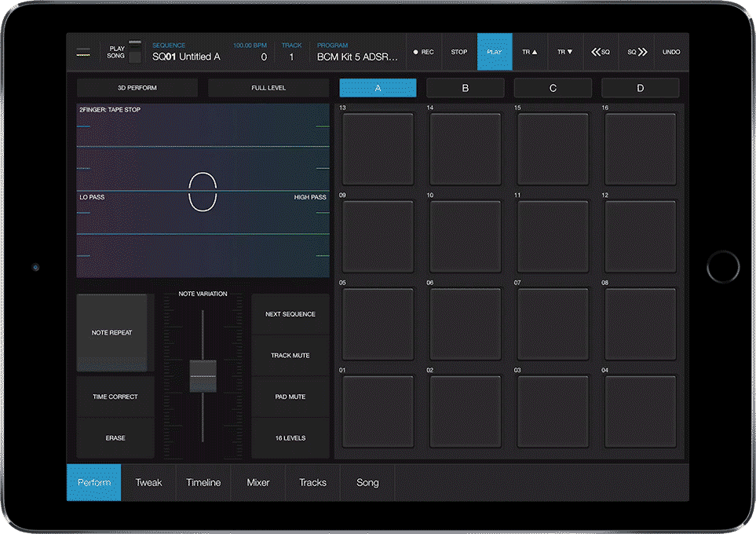Tap the hamburger menu icon
The height and width of the screenshot is (534, 756).
[82, 52]
